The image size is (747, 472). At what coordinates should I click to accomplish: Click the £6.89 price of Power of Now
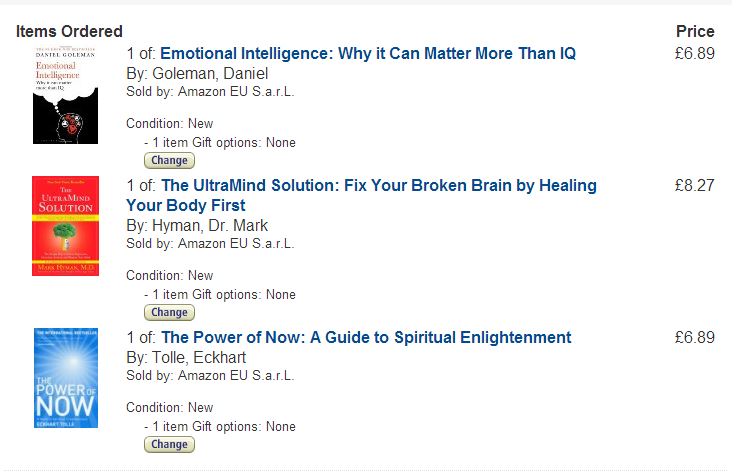click(695, 337)
